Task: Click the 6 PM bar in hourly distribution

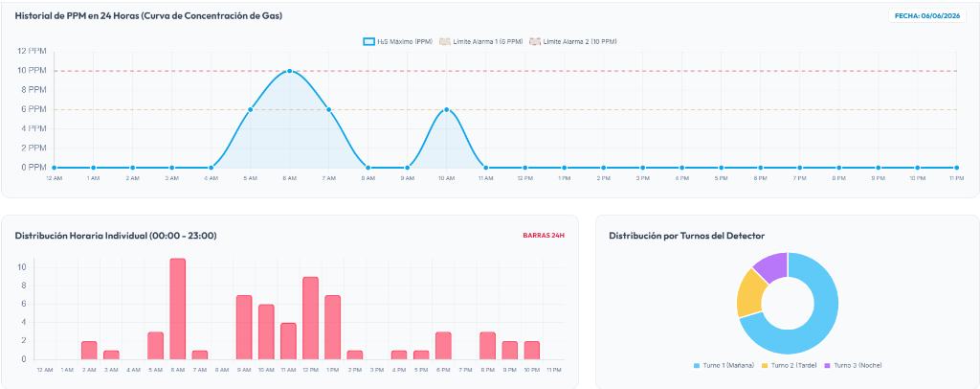Action: tap(443, 346)
